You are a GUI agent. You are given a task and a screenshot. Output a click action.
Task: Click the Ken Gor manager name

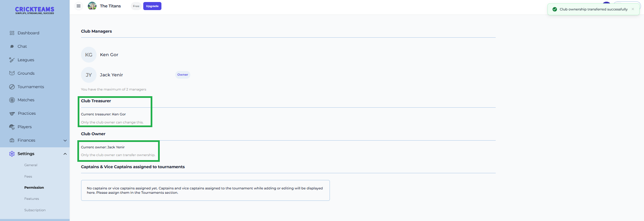(x=109, y=55)
